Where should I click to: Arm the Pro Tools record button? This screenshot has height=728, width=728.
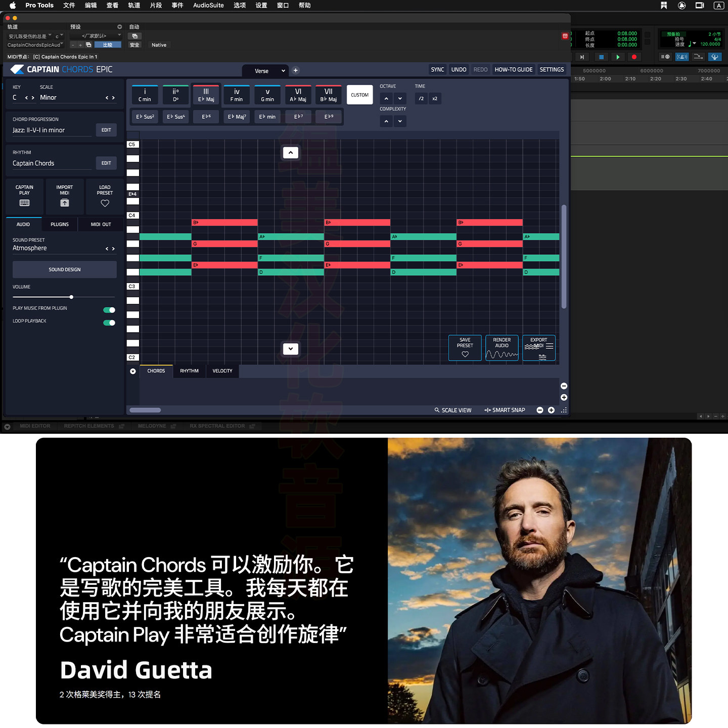[634, 57]
